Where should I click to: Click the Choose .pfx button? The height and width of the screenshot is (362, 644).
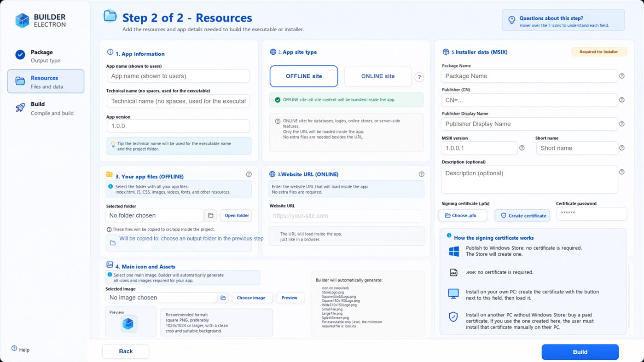[463, 215]
